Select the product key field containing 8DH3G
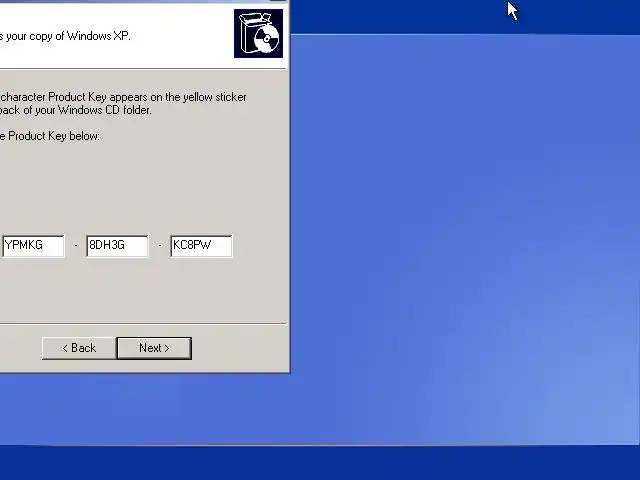Image resolution: width=640 pixels, height=480 pixels. point(118,246)
